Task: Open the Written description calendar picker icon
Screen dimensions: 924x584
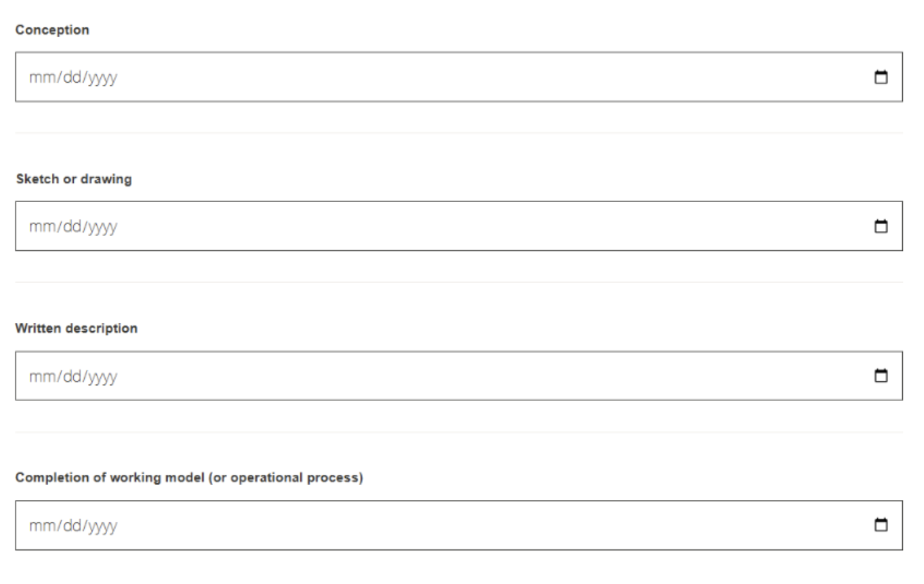Action: click(881, 375)
